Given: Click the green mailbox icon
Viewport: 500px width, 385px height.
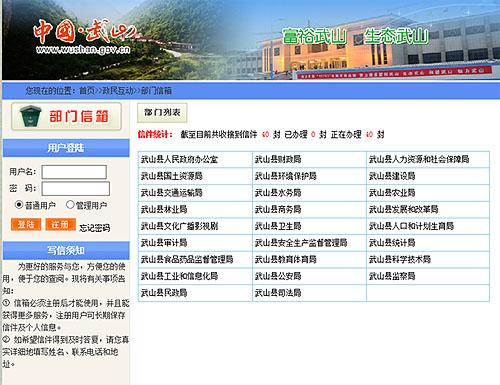Looking at the screenshot, I should [30, 116].
